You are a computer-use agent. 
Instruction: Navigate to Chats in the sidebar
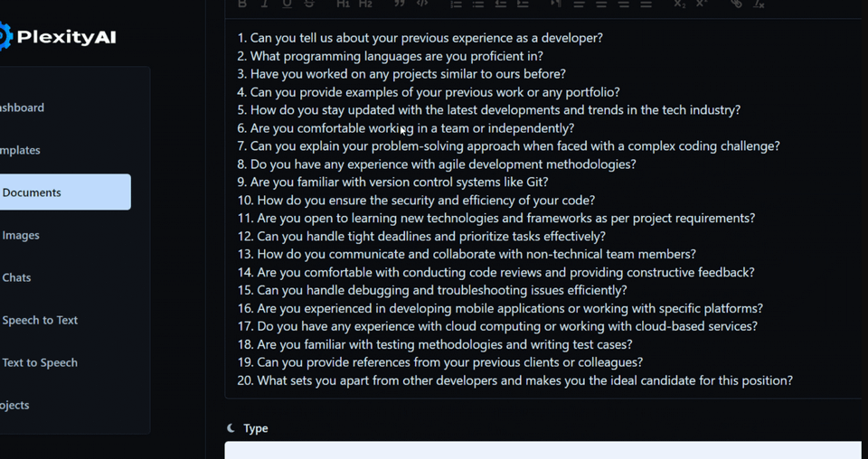tap(16, 277)
